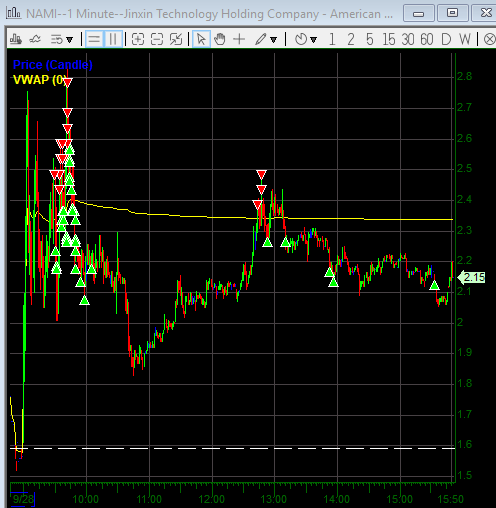Switch to 60 minute interval

point(427,39)
